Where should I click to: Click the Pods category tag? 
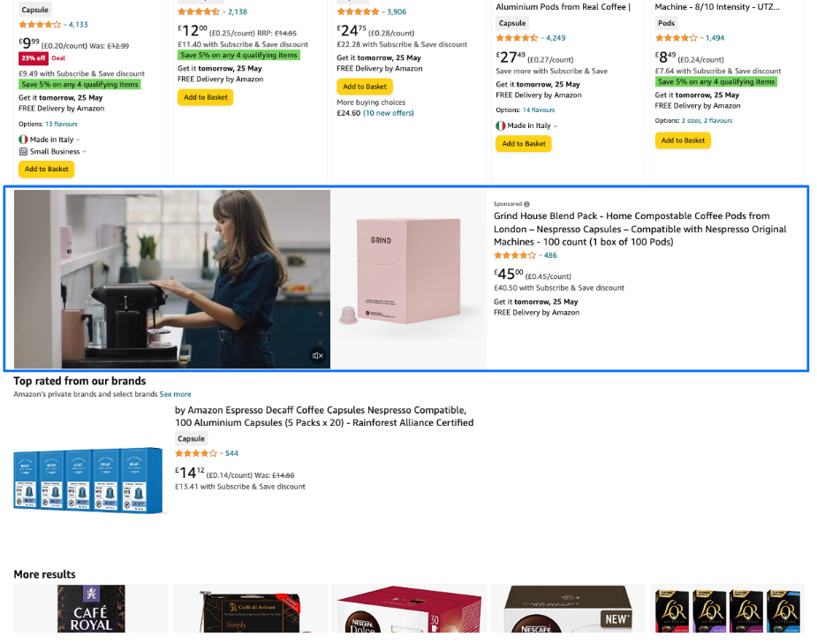coord(666,22)
